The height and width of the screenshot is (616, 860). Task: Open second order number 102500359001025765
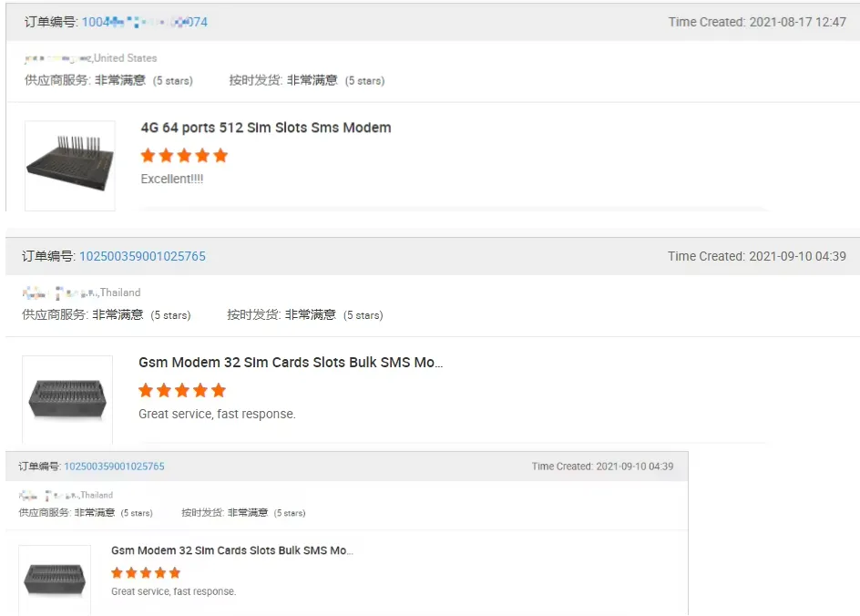[x=143, y=256]
